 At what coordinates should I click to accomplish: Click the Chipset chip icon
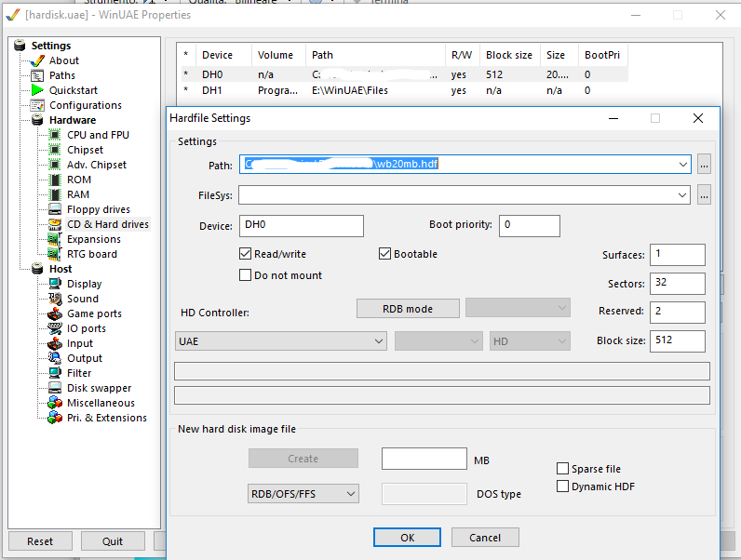click(55, 150)
